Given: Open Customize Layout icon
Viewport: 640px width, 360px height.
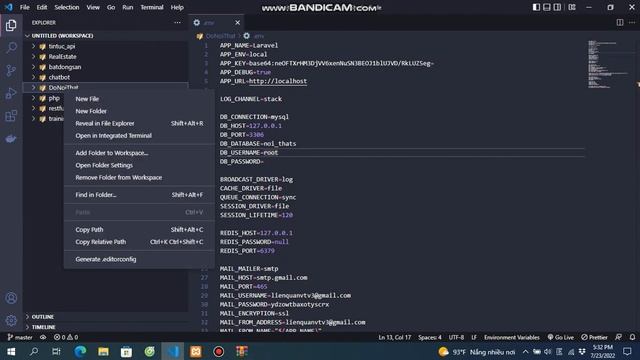Looking at the screenshot, I should [572, 7].
